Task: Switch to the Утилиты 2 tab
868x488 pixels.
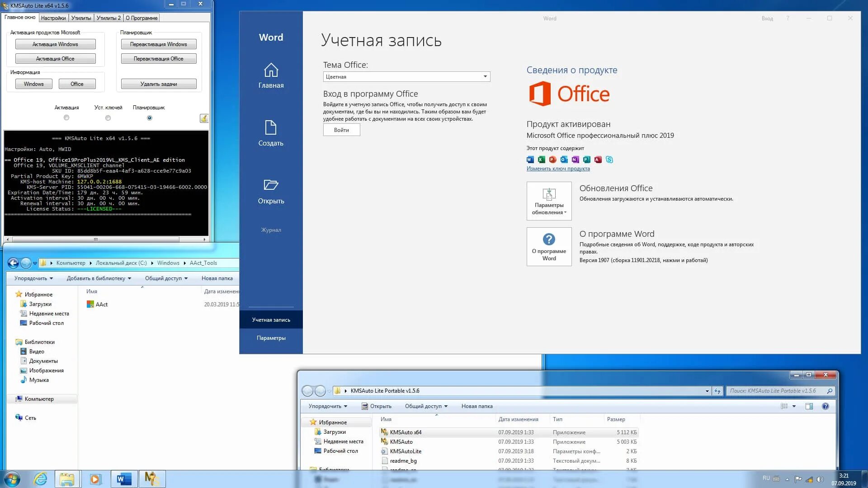Action: 108,18
